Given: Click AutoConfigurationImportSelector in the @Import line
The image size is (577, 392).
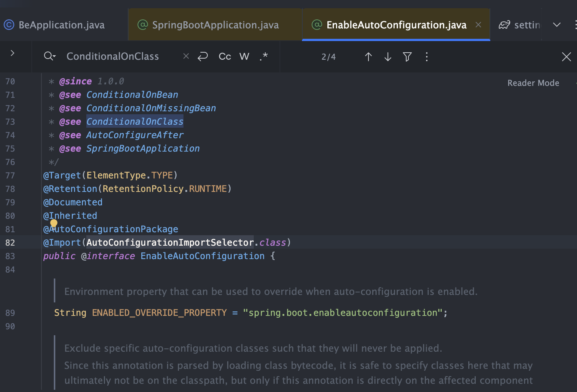Looking at the screenshot, I should [170, 243].
